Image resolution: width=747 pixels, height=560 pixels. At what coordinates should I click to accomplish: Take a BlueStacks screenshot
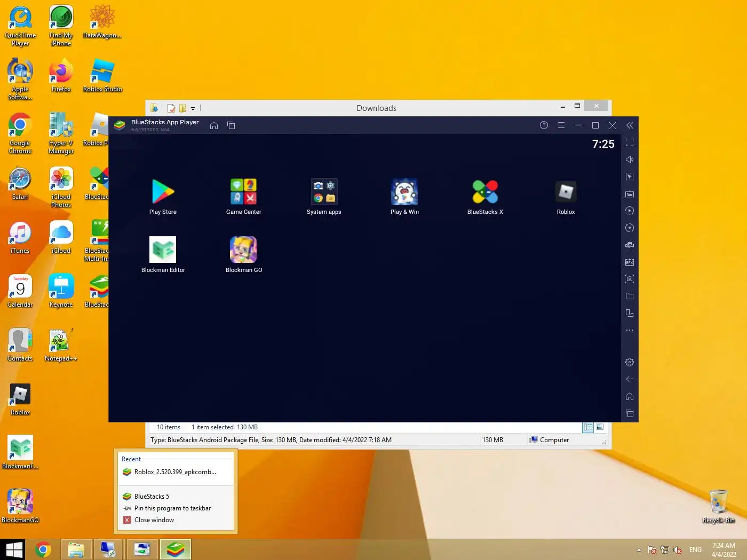(630, 279)
